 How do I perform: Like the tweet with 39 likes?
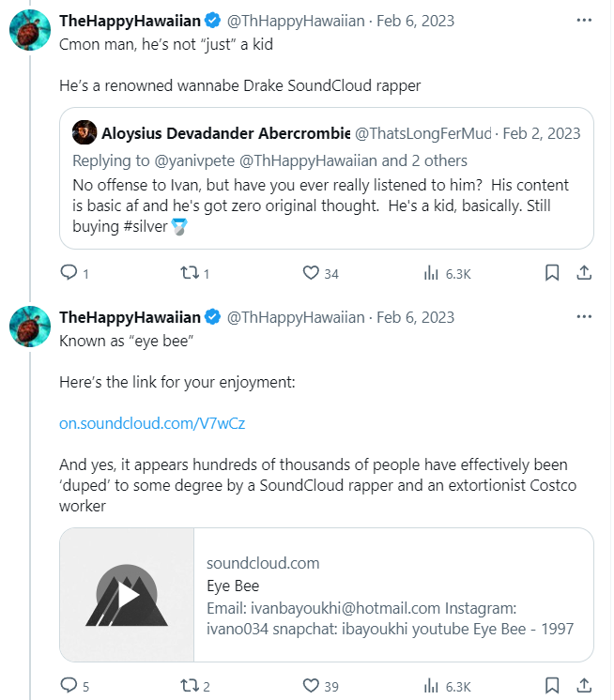(312, 686)
